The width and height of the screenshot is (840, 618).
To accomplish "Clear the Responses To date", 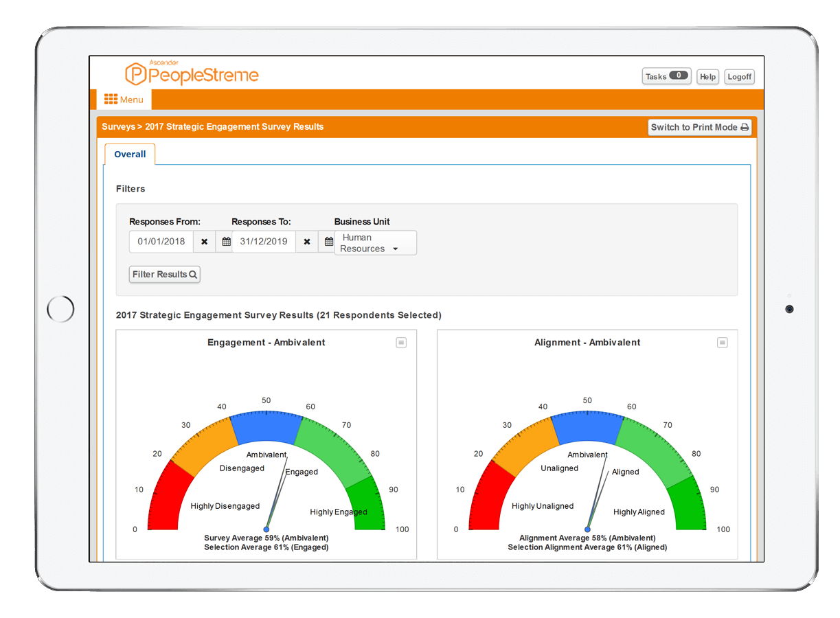I will tap(307, 242).
